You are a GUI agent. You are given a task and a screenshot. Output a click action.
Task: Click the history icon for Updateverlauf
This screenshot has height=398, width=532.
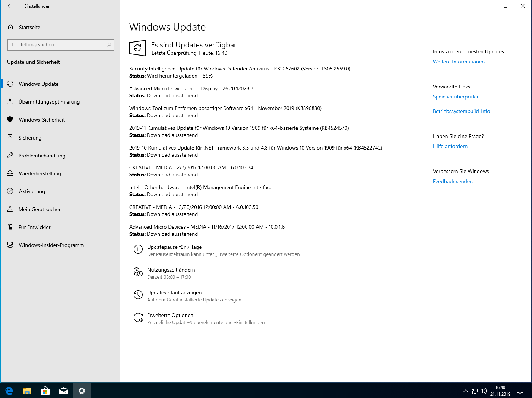[x=138, y=295]
